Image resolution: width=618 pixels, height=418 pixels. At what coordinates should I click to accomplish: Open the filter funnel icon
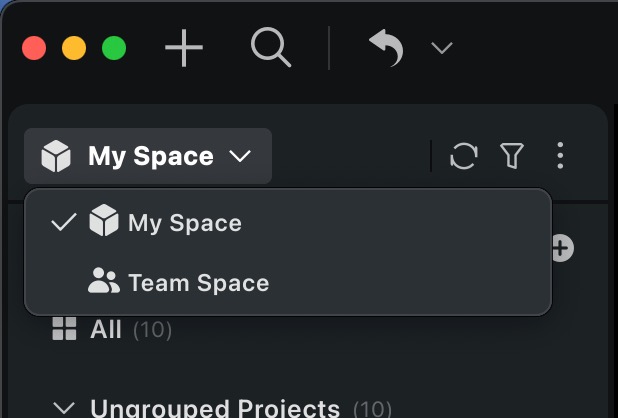pyautogui.click(x=512, y=156)
